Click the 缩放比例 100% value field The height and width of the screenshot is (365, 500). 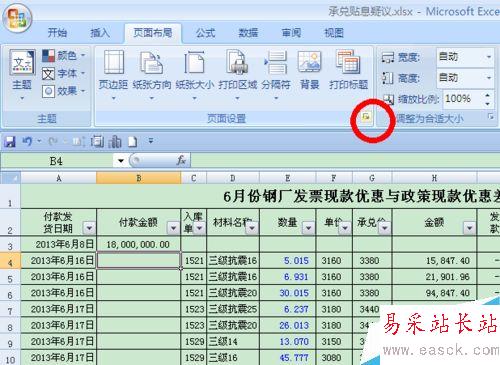click(x=463, y=99)
